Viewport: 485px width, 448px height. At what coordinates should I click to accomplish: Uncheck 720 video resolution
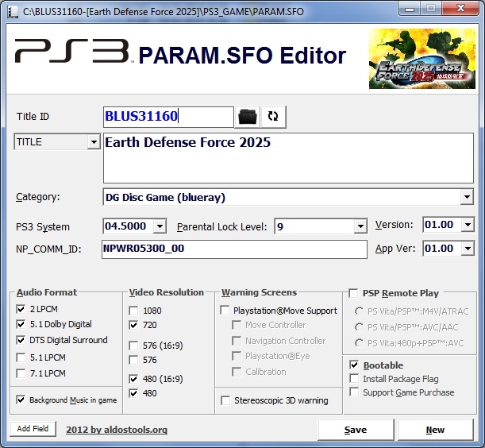(133, 325)
